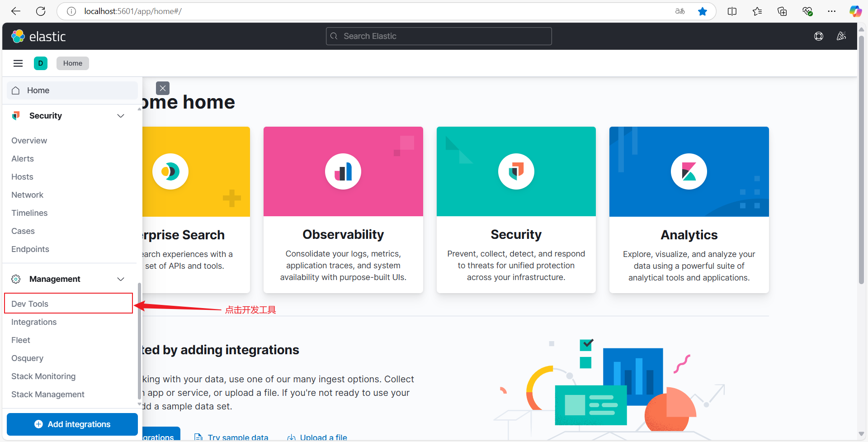Open browser settings ellipsis menu
The image size is (868, 442).
click(832, 11)
